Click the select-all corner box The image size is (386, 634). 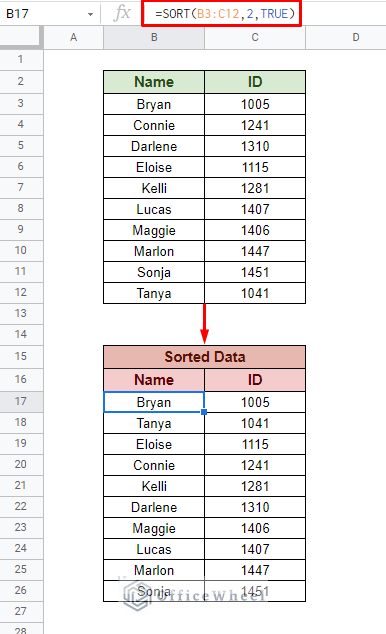pyautogui.click(x=20, y=38)
